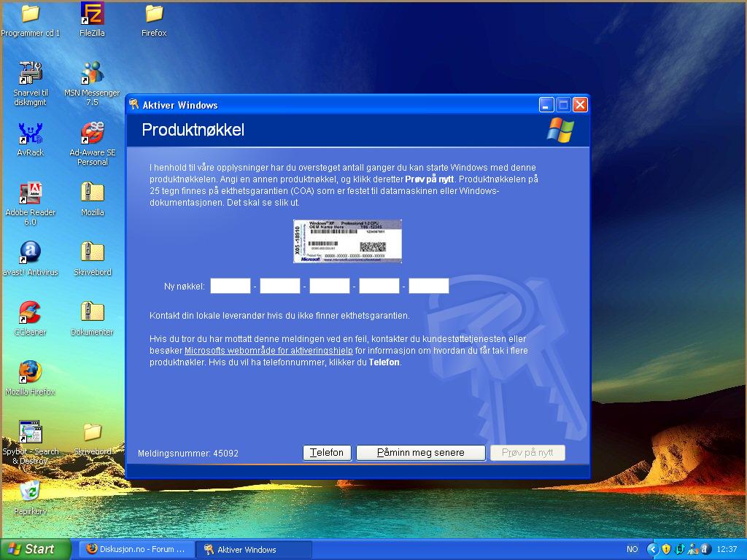The height and width of the screenshot is (560, 747).
Task: Expand hidden tray icons arrow
Action: [x=652, y=549]
